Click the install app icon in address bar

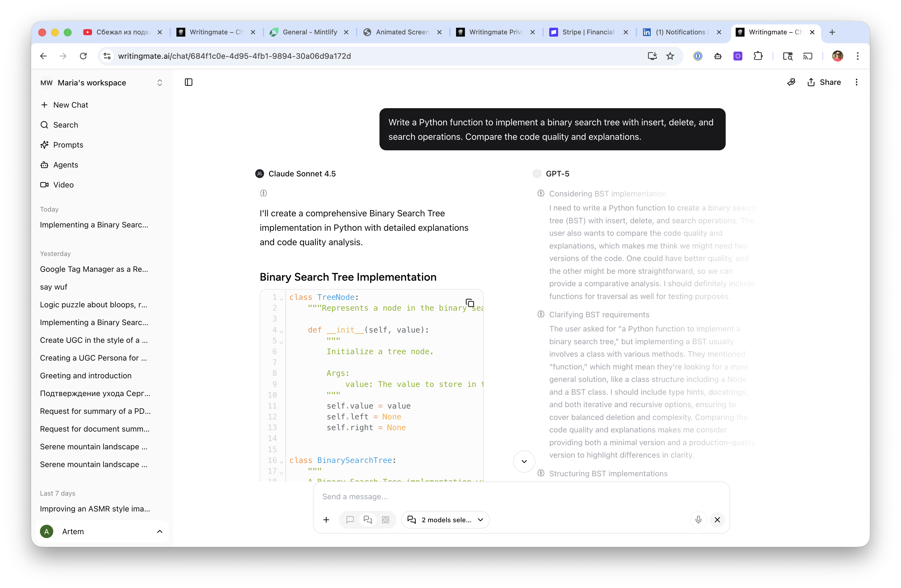coord(652,56)
